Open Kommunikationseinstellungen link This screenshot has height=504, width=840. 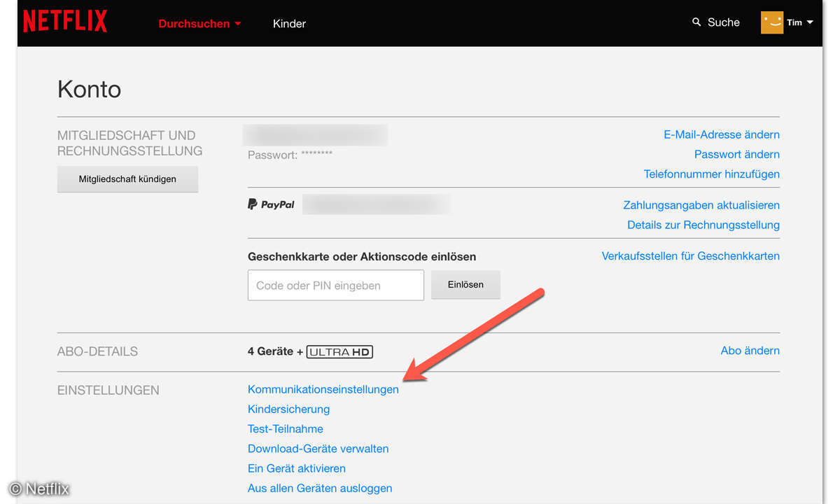click(323, 389)
